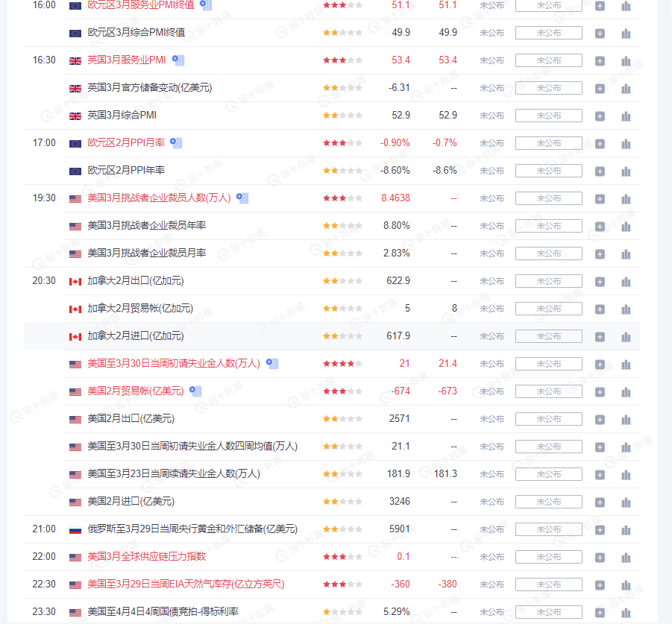Click previous value 622.9
The height and width of the screenshot is (624, 672).
pos(398,280)
